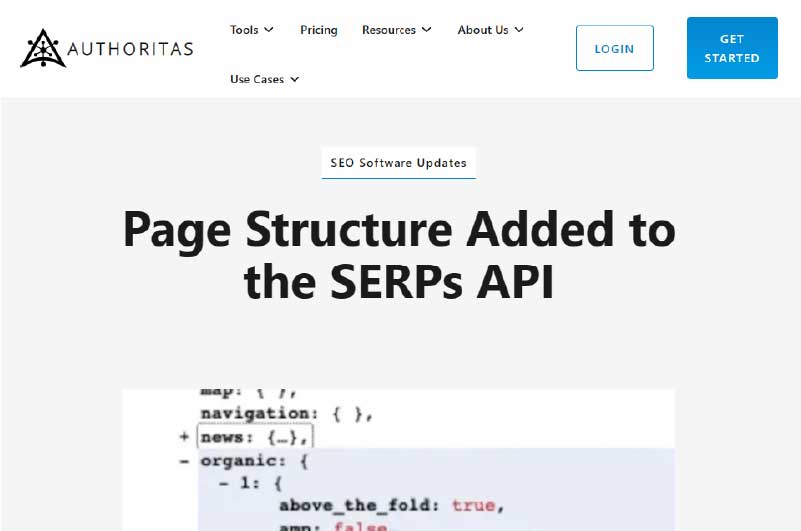This screenshot has width=801, height=531.
Task: Collapse the node labeled 1
Action: [223, 483]
